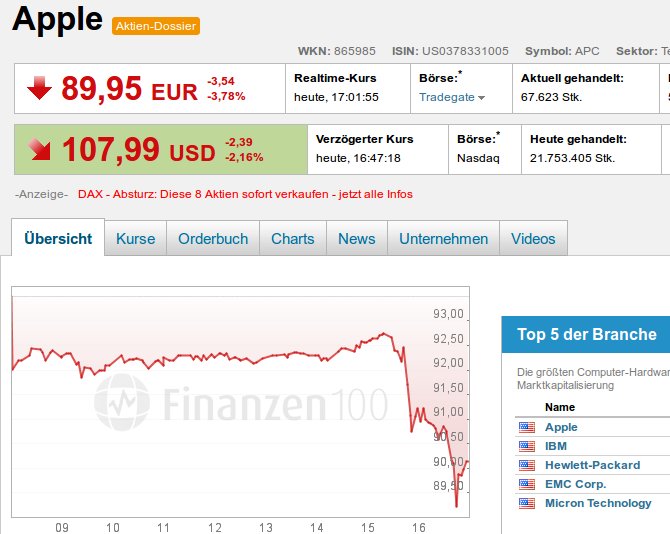Click the intraday price chart's sharp drop
The image size is (670, 534).
click(408, 390)
